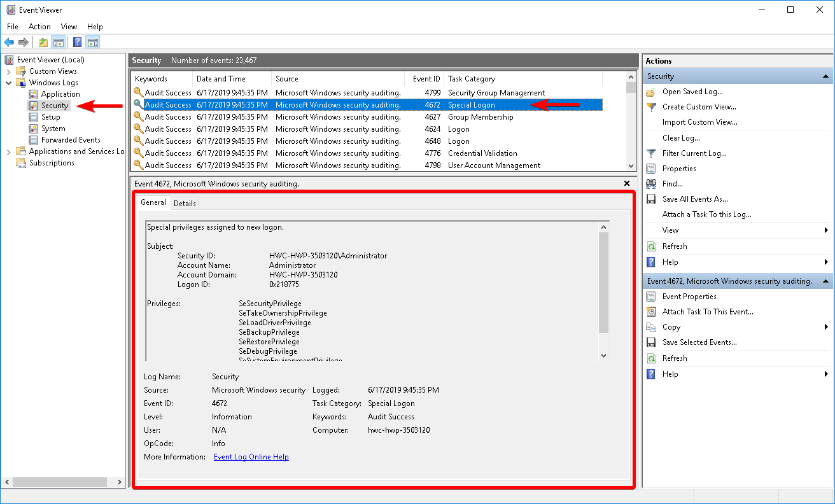
Task: Open the View submenu in Actions pane
Action: pyautogui.click(x=670, y=230)
